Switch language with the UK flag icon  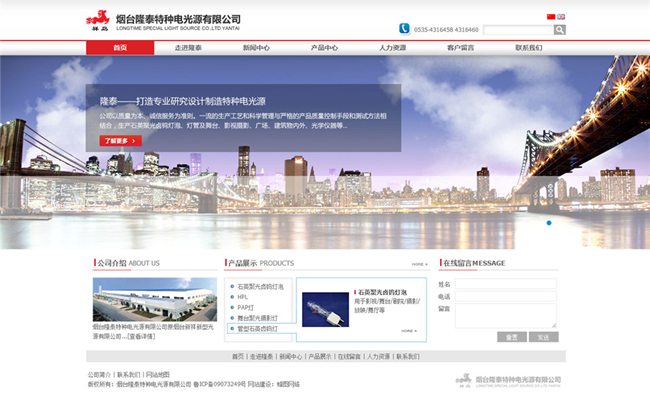pyautogui.click(x=561, y=17)
